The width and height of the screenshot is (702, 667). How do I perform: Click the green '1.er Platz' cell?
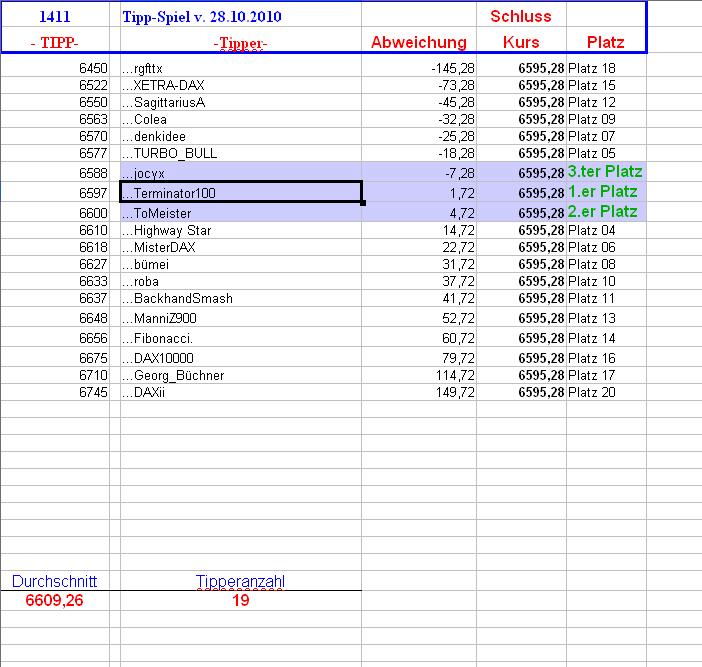[603, 192]
